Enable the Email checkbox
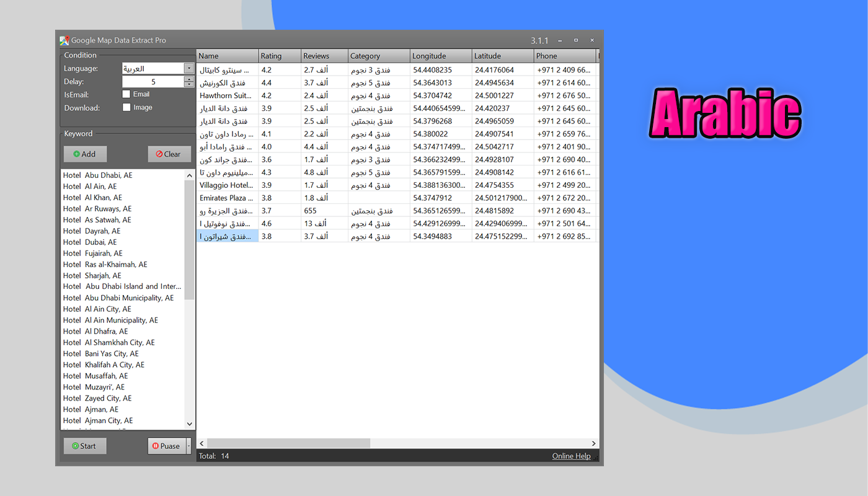868x496 pixels. (x=126, y=94)
